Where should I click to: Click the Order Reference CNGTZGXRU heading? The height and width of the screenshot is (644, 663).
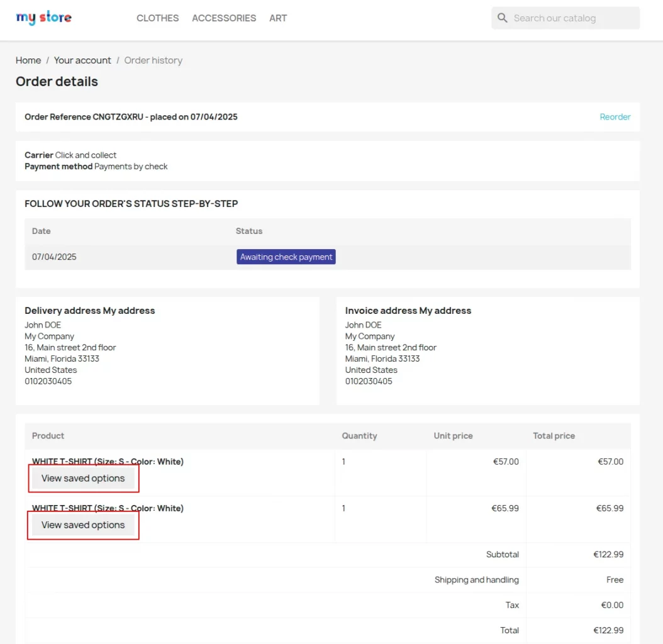(131, 116)
